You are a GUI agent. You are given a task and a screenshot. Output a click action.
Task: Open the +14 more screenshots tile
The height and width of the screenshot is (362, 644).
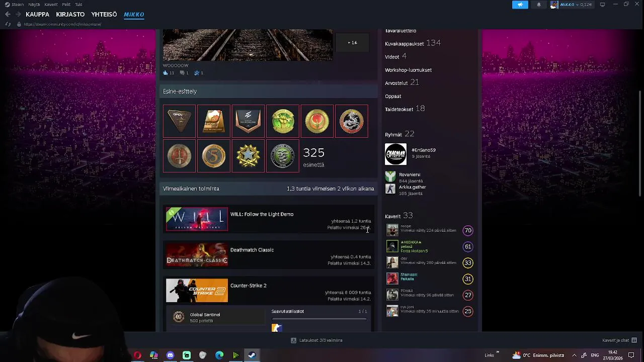[x=352, y=43]
